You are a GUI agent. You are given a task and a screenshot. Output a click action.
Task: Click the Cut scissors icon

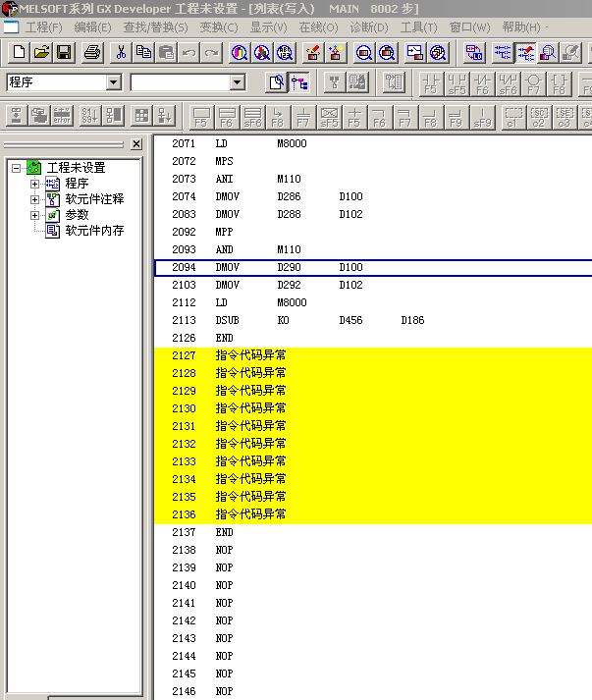coord(121,52)
